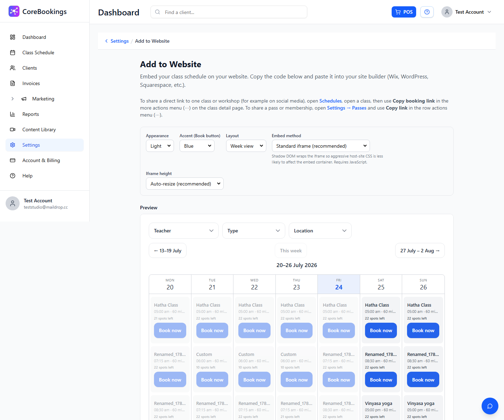Select the FRI 24 day header
The height and width of the screenshot is (420, 504).
coord(339,284)
